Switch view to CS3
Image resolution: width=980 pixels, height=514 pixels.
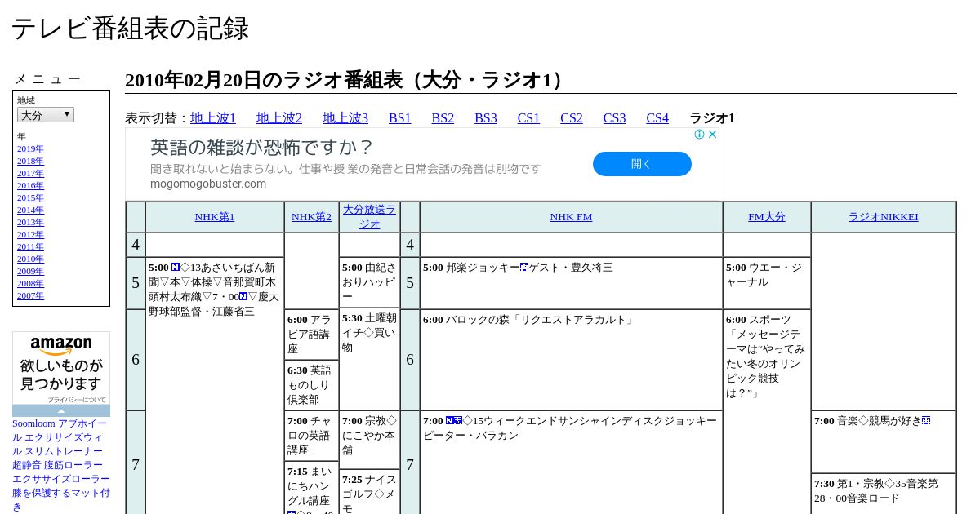[x=614, y=118]
